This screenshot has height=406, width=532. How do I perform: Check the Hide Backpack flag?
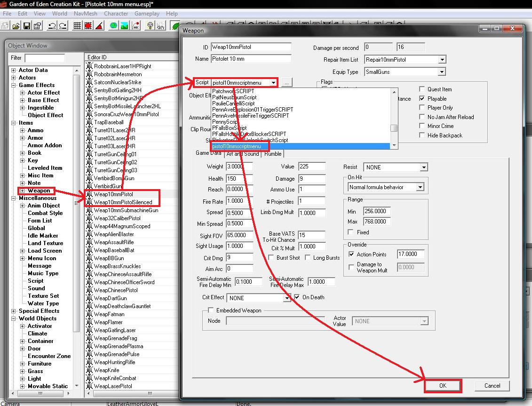tap(422, 135)
